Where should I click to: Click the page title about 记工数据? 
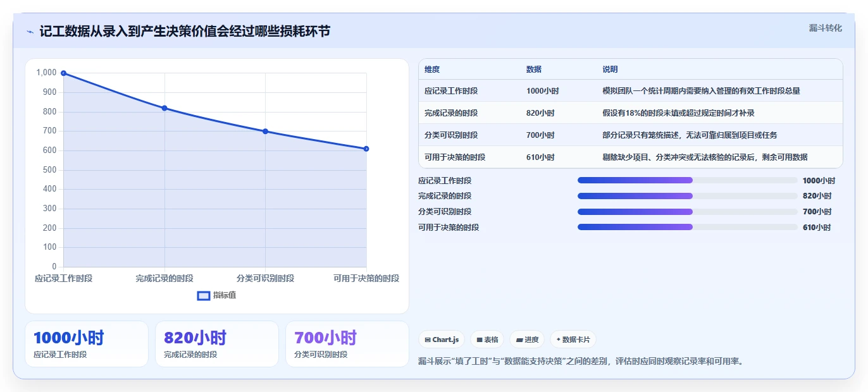185,32
